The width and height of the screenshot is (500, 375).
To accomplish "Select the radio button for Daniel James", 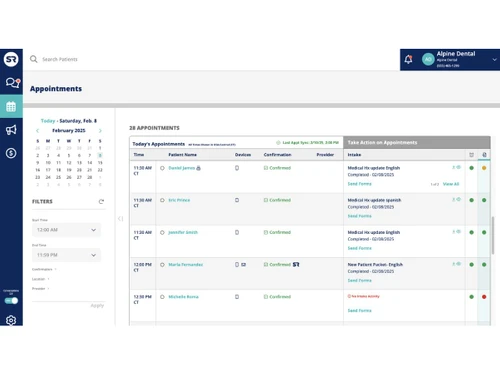I will pyautogui.click(x=162, y=168).
